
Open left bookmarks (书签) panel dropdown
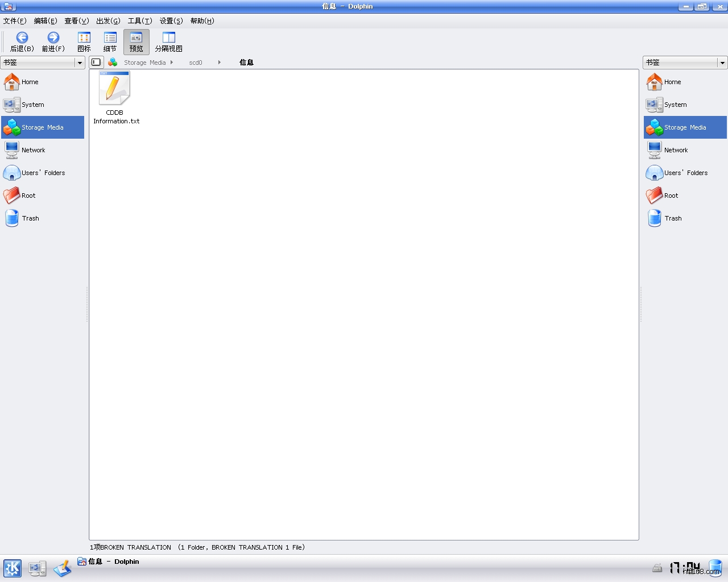point(80,63)
